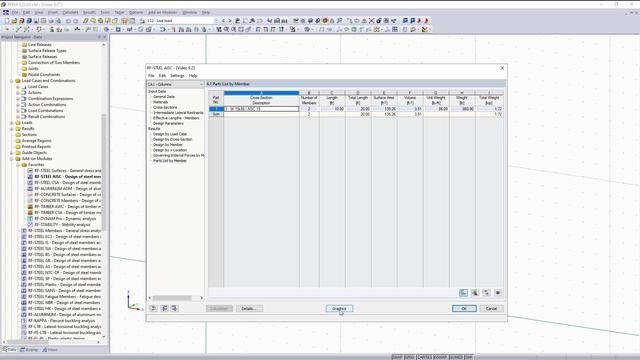Image resolution: width=640 pixels, height=360 pixels.
Task: Click the Project Navigator vertical scrollbar
Action: (x=104, y=171)
